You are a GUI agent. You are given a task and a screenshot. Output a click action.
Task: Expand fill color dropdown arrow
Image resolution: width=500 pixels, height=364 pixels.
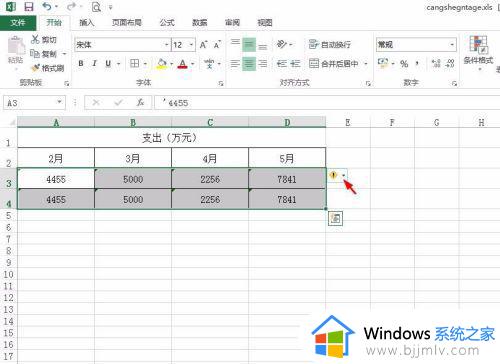tap(171, 63)
